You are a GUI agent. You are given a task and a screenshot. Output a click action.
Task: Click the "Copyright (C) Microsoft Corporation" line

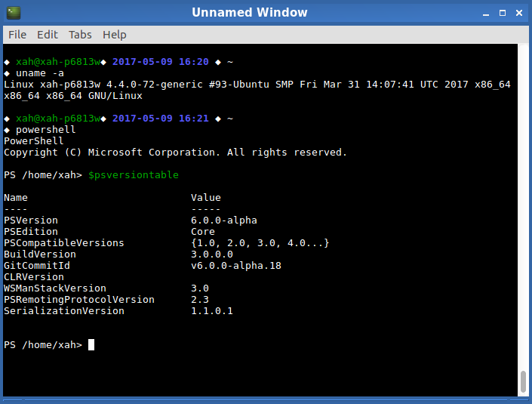175,153
